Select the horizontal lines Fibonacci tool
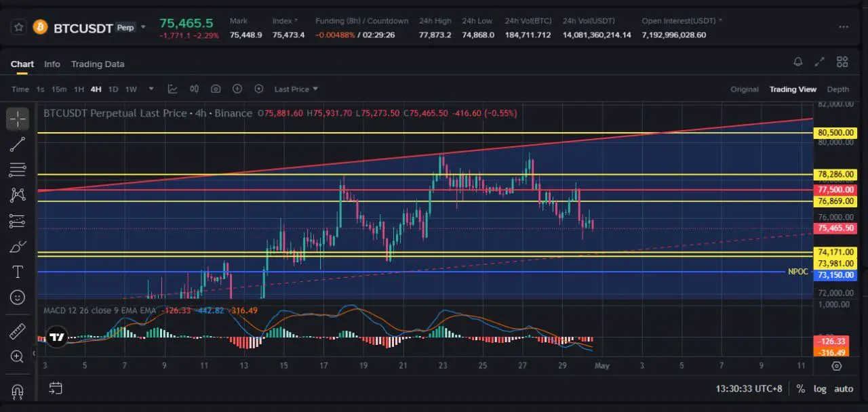Screen dimensions: 868x412 [18, 169]
